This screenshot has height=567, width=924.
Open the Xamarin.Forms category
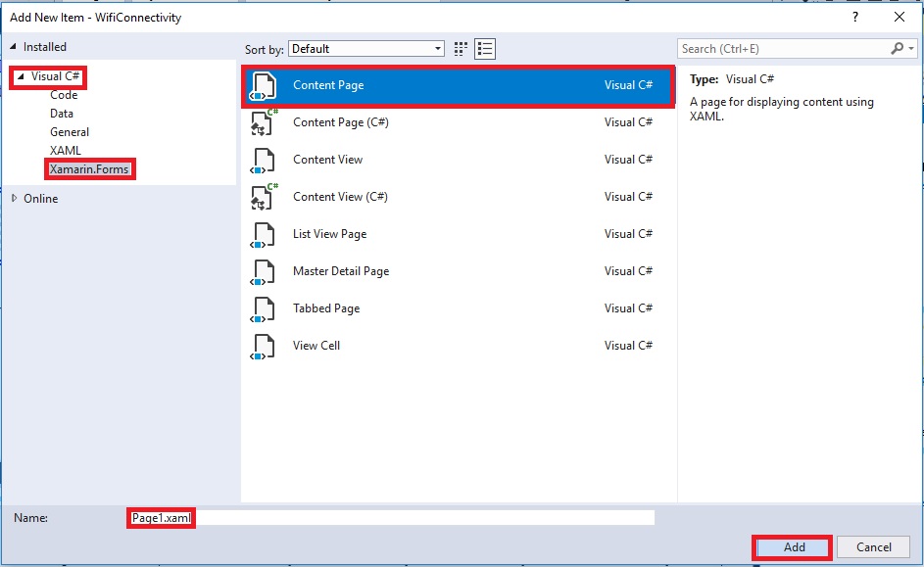point(89,169)
